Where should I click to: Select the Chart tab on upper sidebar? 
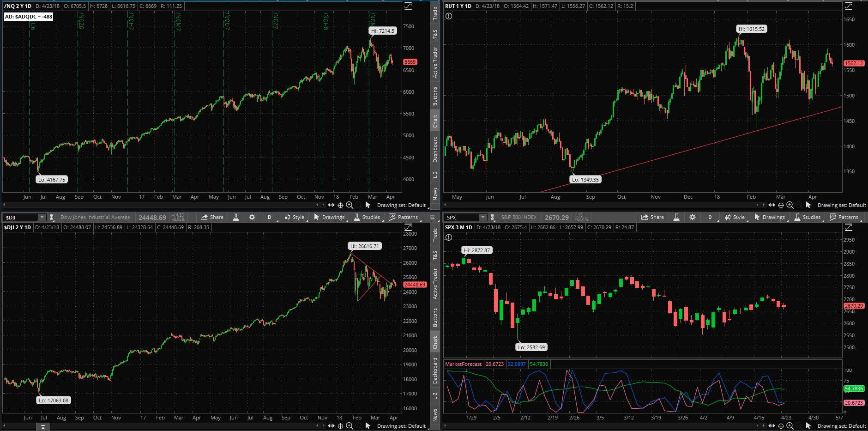click(435, 121)
